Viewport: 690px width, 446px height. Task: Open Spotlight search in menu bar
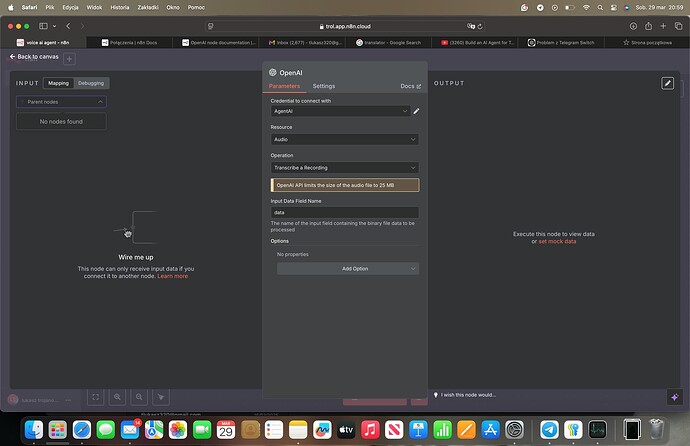[600, 7]
